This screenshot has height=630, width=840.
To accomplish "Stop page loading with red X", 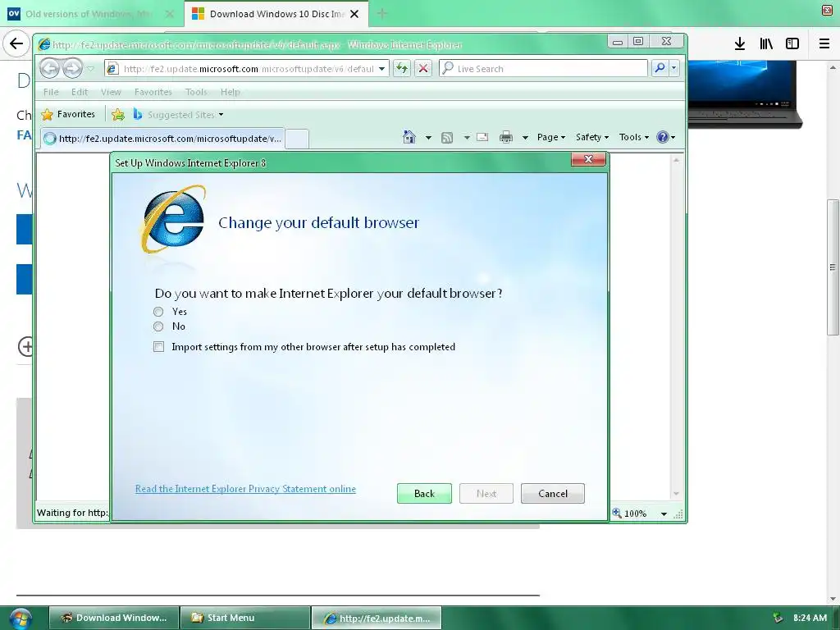I will [x=423, y=68].
